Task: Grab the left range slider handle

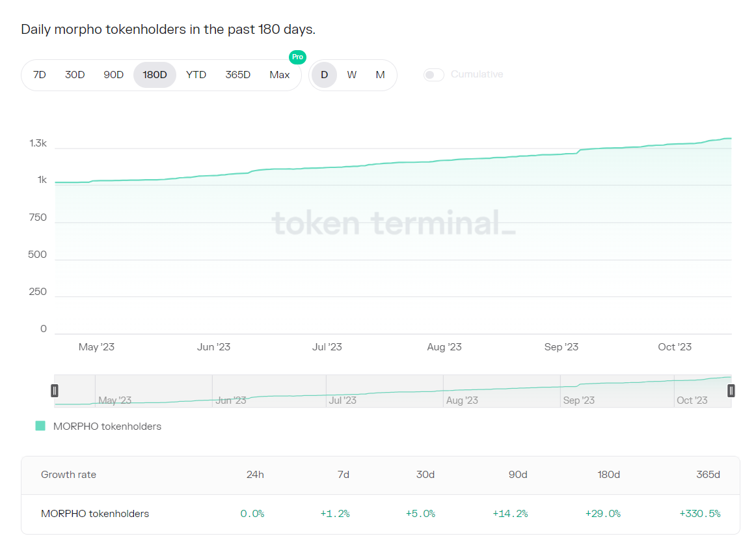Action: (55, 391)
